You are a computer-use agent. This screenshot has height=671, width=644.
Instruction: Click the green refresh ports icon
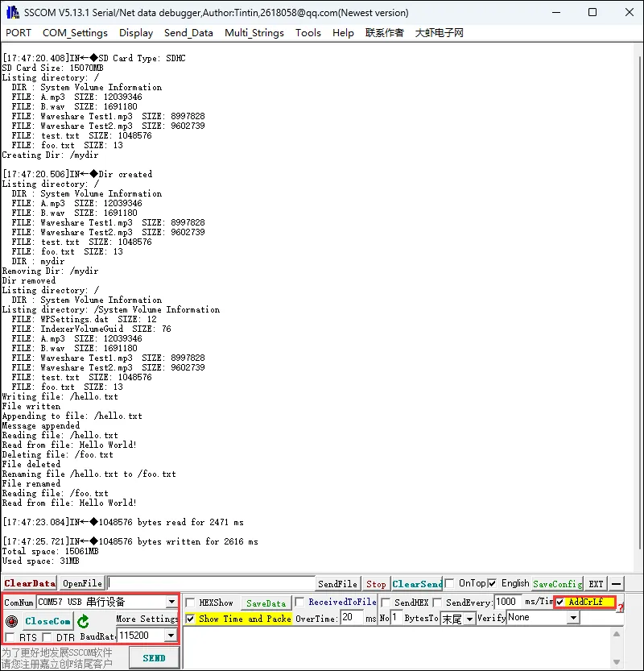[83, 621]
